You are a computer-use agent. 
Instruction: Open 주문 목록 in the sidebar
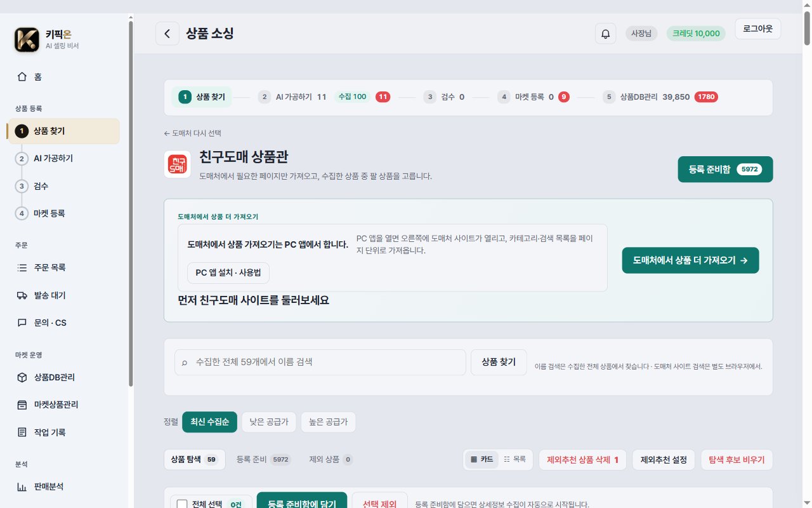(63, 268)
